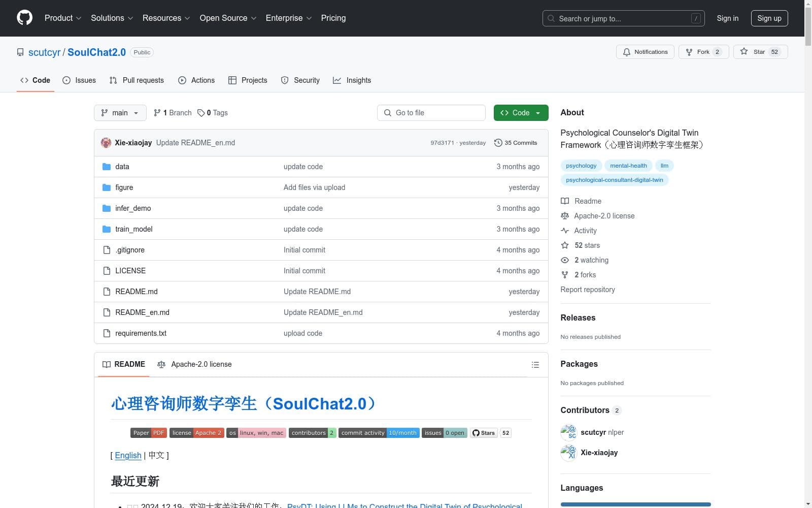The image size is (812, 508).
Task: Switch to Apache-2.0 license tab in README
Action: pyautogui.click(x=194, y=364)
